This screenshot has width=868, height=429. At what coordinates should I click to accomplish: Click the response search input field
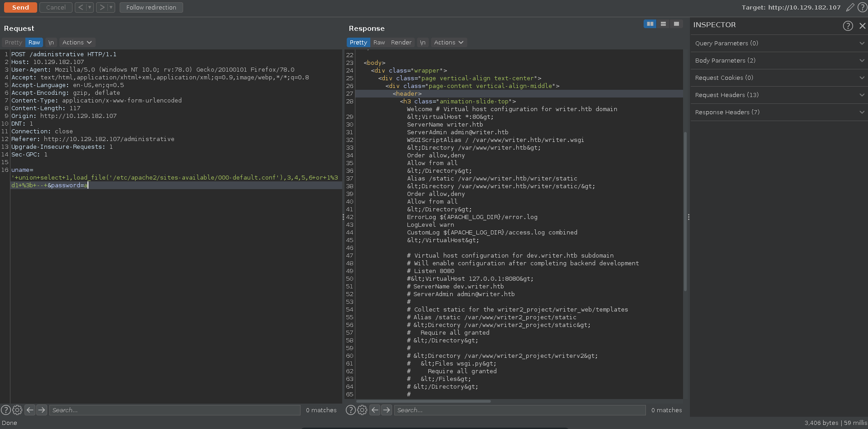point(519,410)
